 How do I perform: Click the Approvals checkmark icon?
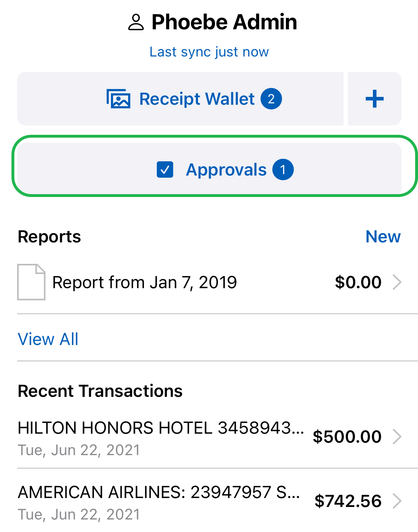pos(165,169)
